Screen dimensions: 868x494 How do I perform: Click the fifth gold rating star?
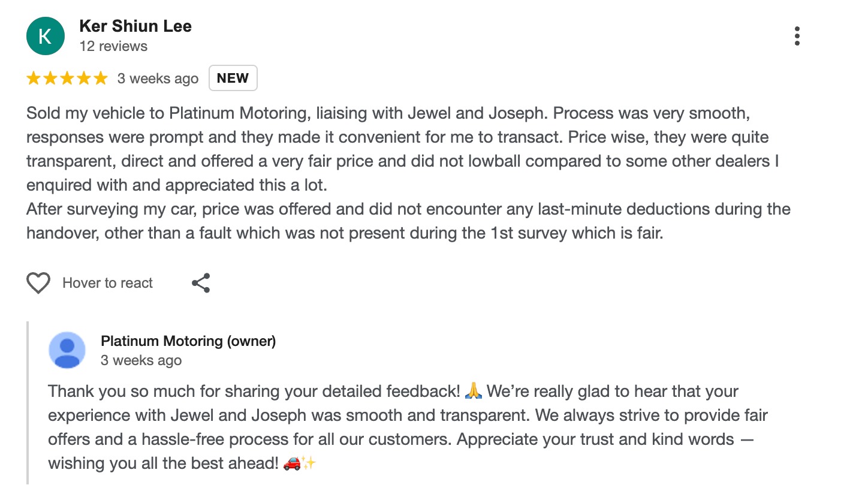[101, 79]
